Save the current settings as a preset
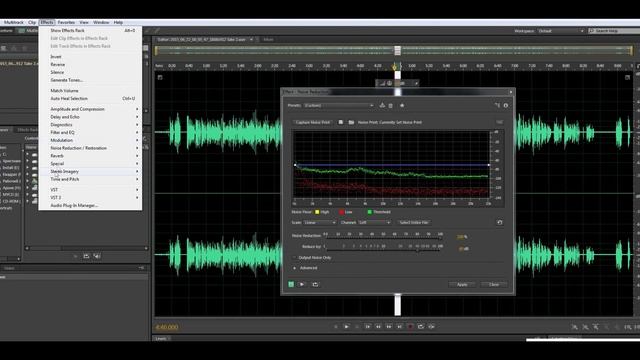The height and width of the screenshot is (360, 640). point(382,105)
